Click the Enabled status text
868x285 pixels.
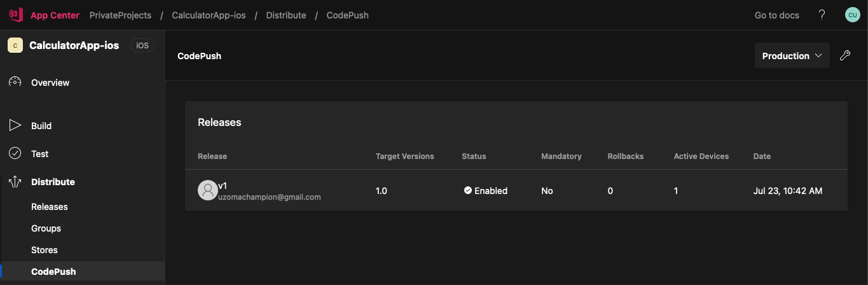[491, 191]
